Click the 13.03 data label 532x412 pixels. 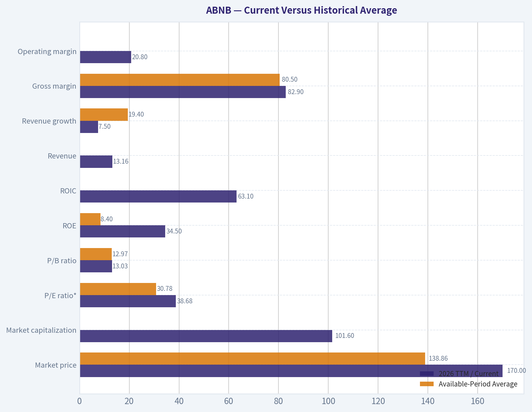coord(120,266)
